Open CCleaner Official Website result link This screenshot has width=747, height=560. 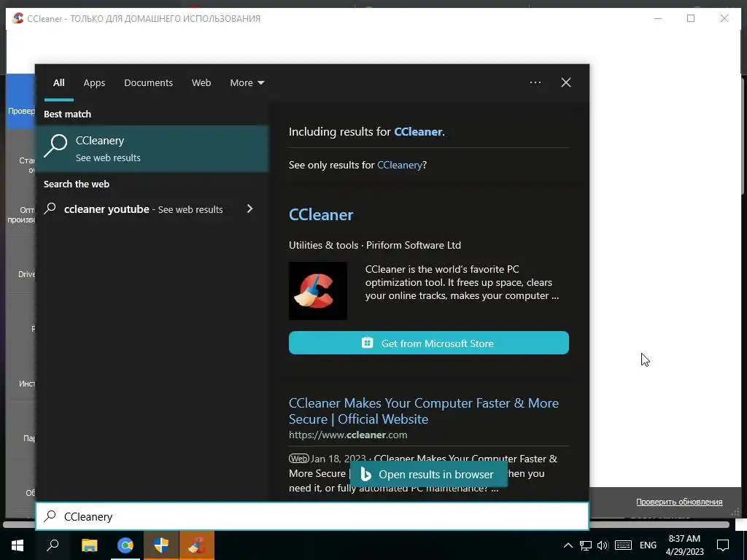pyautogui.click(x=424, y=411)
